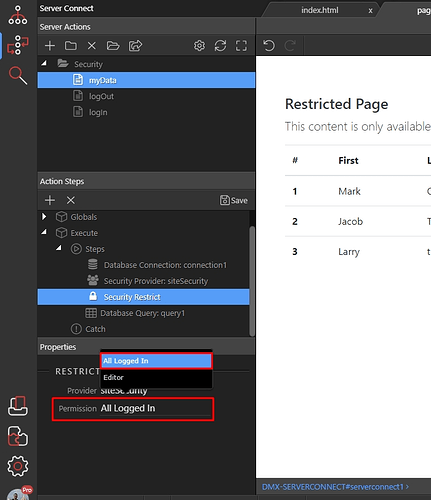Collapse the Execute node

point(44,232)
